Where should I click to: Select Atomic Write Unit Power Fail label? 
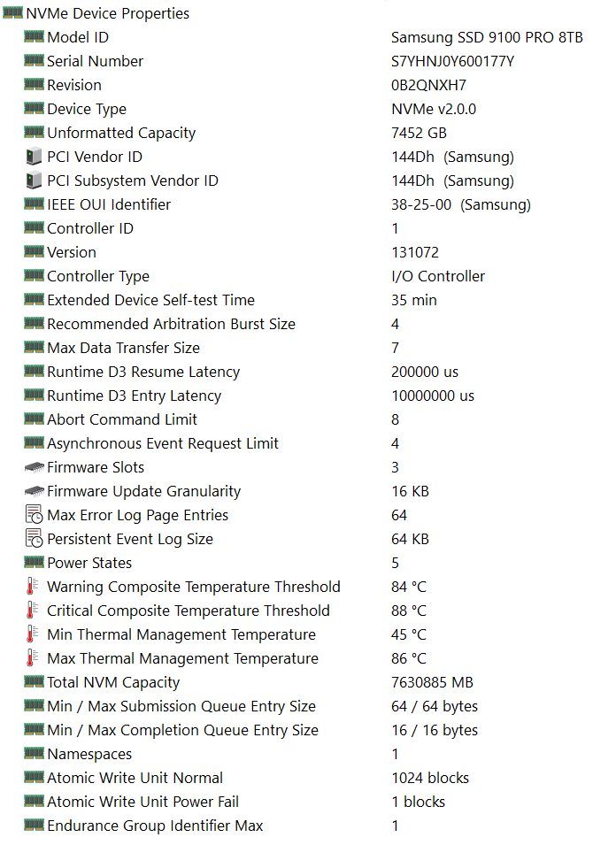142,802
